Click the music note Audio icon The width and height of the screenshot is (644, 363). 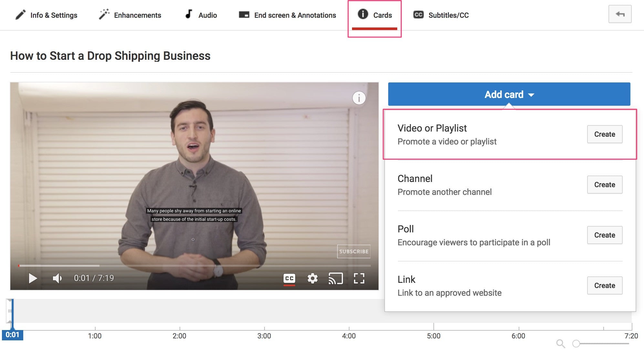[188, 15]
